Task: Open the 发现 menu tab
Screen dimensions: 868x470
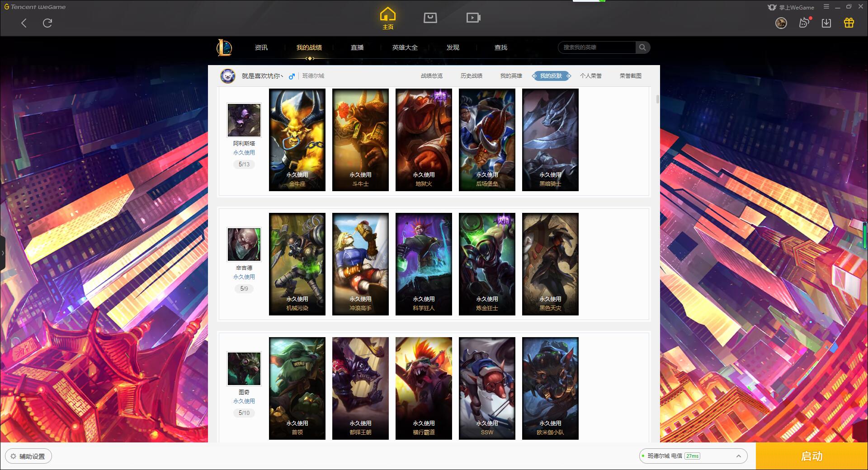Action: coord(453,47)
